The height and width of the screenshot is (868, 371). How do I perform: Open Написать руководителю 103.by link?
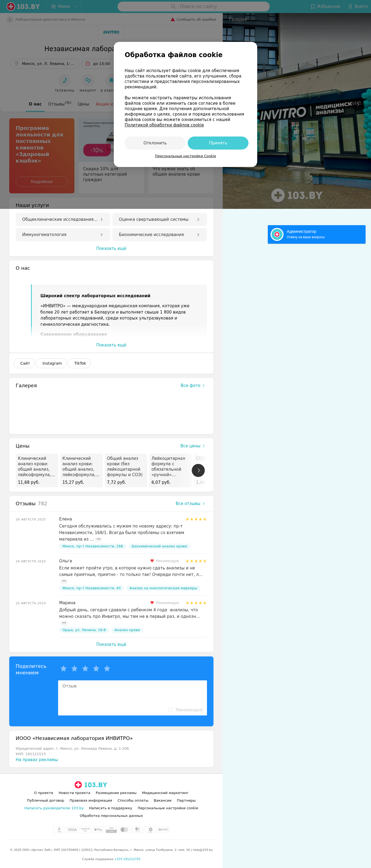pyautogui.click(x=54, y=808)
